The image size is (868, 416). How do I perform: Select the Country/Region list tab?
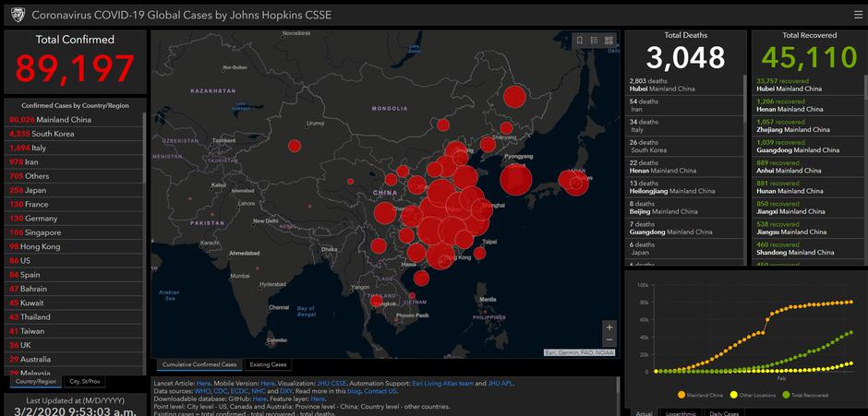coord(35,382)
